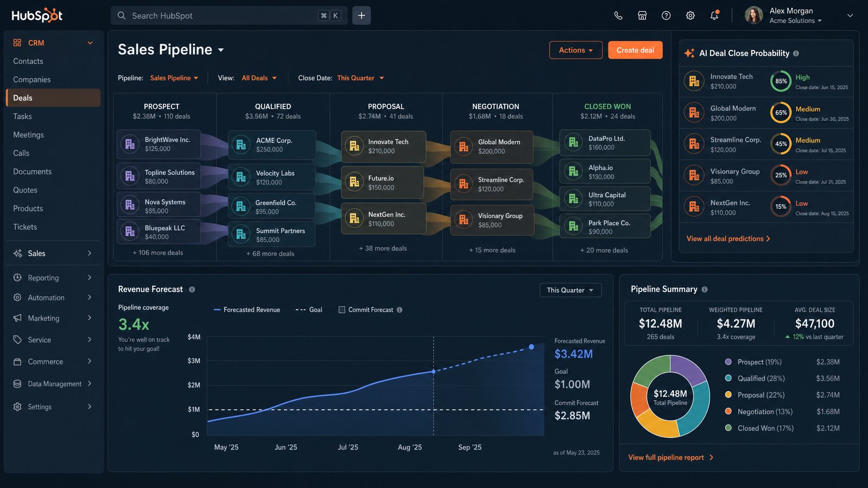Click the Commit Forecast info icon
Viewport: 868px width, 488px height.
(400, 310)
